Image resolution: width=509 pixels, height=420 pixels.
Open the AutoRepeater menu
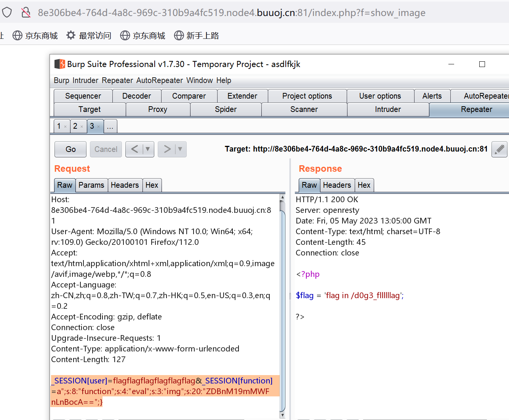point(160,80)
